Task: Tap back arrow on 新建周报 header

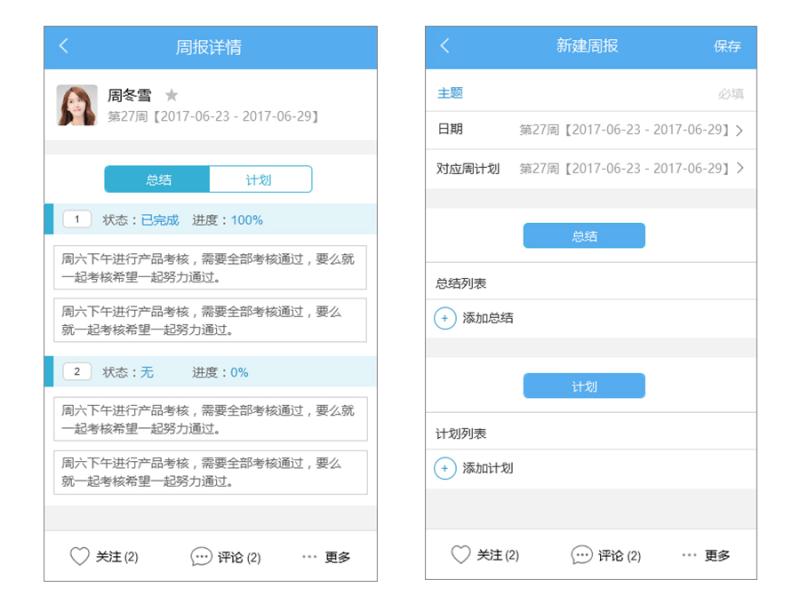Action: click(445, 46)
